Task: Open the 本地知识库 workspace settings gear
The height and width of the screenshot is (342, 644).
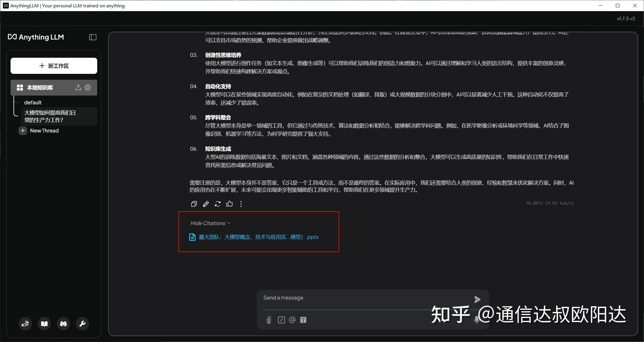Action: (x=88, y=87)
